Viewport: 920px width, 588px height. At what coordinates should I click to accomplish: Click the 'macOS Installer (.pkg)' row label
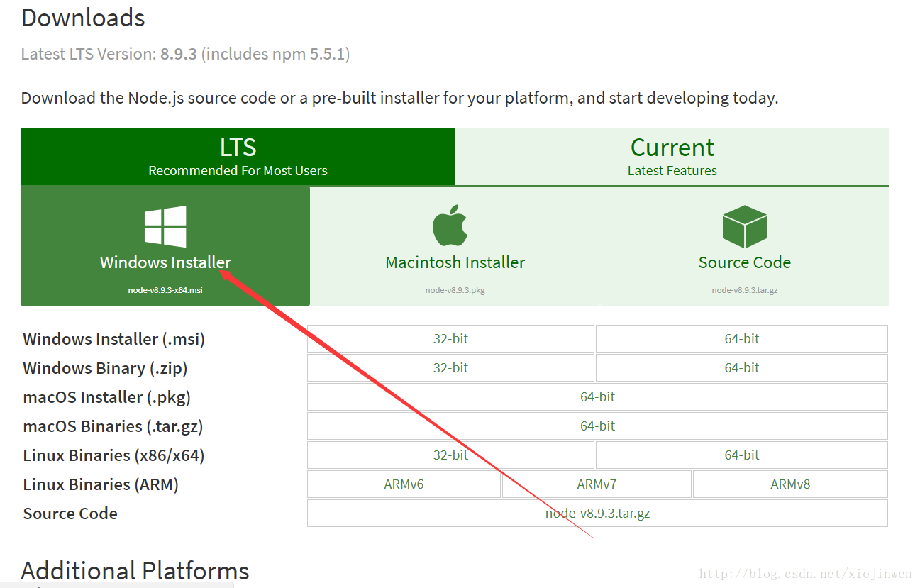[x=106, y=397]
